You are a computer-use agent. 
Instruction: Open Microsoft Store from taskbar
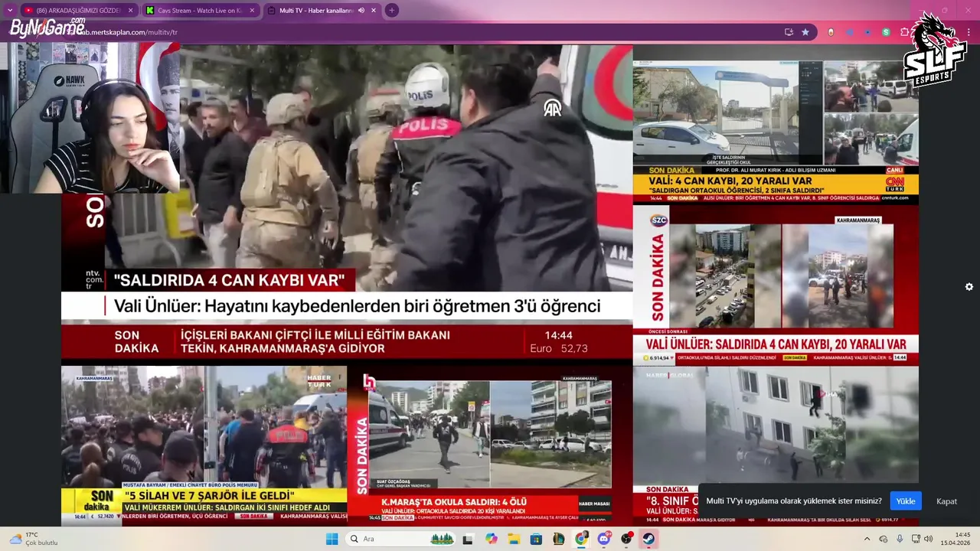(536, 539)
